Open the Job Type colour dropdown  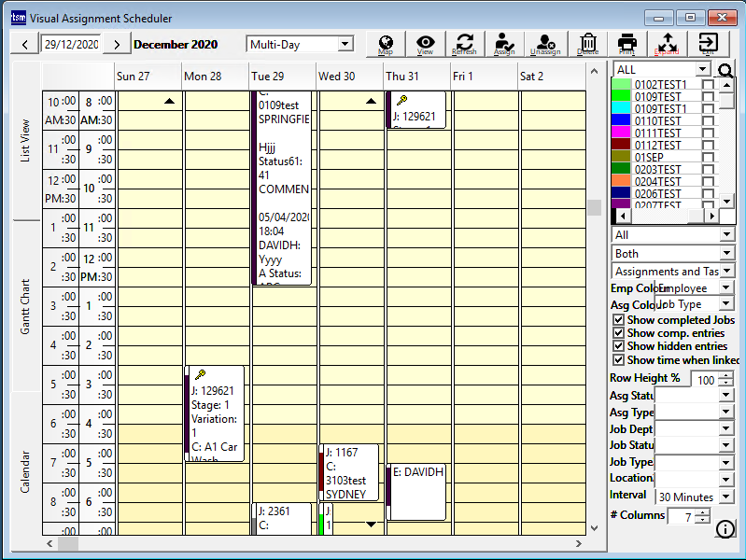click(727, 304)
